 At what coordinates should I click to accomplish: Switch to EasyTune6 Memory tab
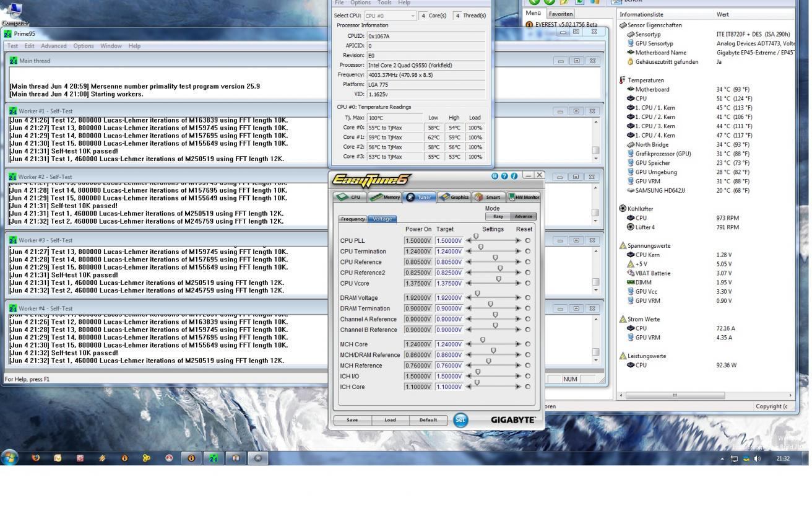pyautogui.click(x=385, y=198)
